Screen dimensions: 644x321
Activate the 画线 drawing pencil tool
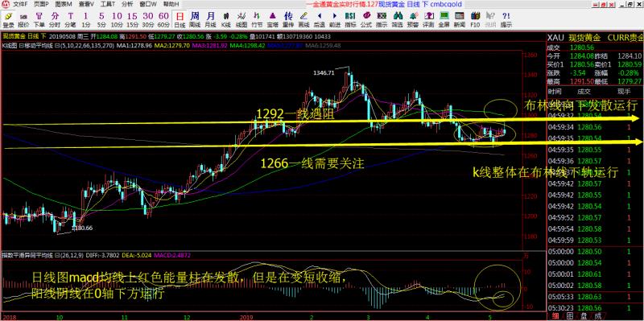(x=304, y=19)
